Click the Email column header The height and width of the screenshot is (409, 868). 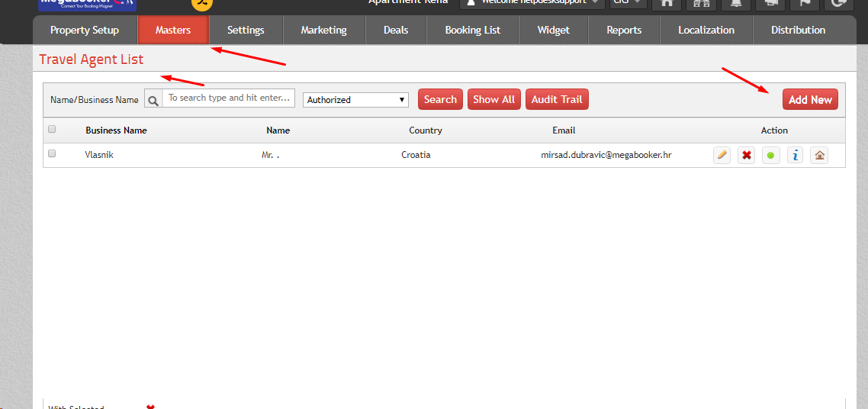(x=564, y=130)
